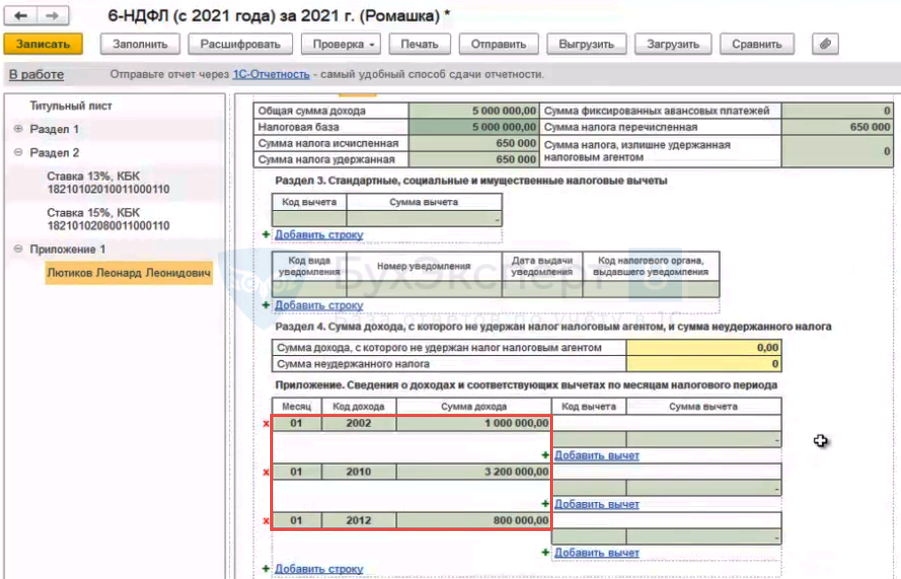
Task: Delete the income row with code 2002
Action: coord(266,424)
